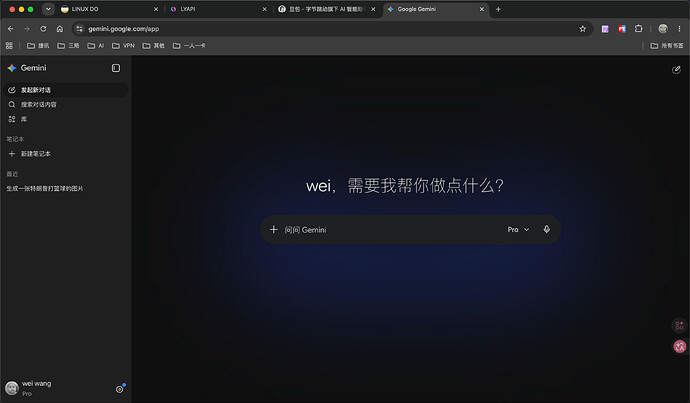Open the 库 library item
The height and width of the screenshot is (403, 690).
coord(66,119)
